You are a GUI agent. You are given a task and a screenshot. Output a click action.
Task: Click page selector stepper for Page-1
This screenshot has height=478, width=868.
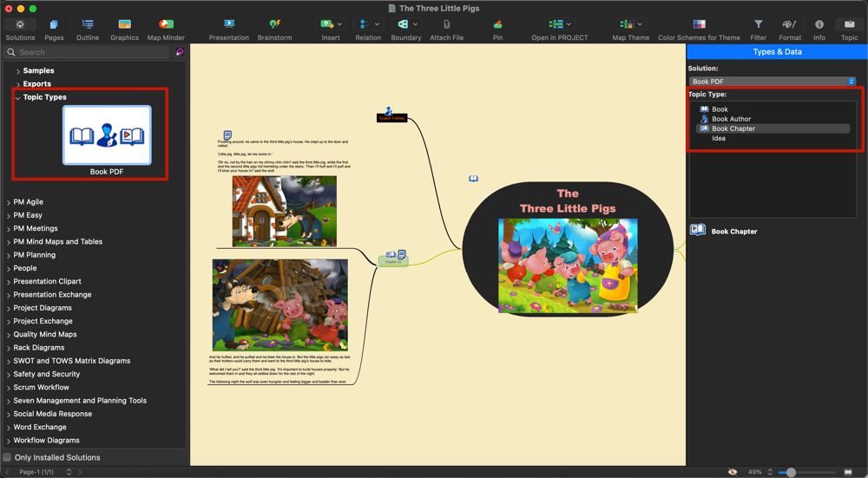(69, 472)
